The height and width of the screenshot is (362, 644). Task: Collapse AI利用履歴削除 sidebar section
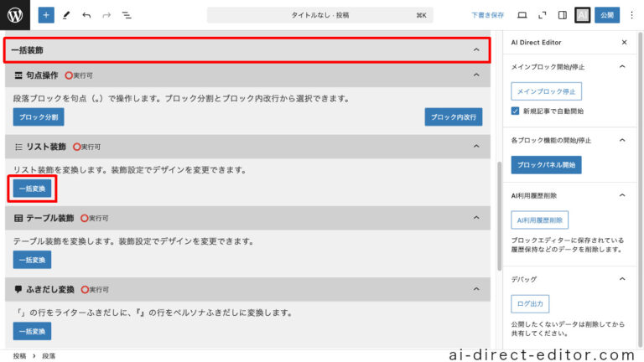point(622,195)
